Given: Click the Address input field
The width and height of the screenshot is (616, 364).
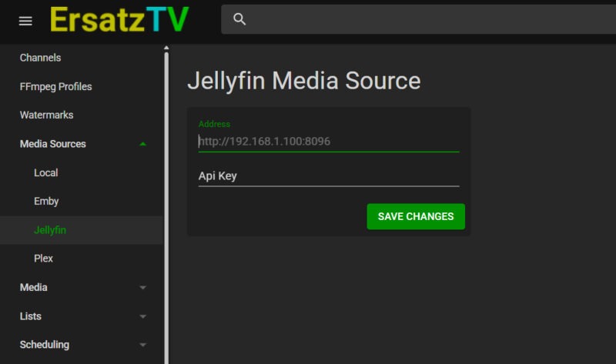Looking at the screenshot, I should click(329, 142).
